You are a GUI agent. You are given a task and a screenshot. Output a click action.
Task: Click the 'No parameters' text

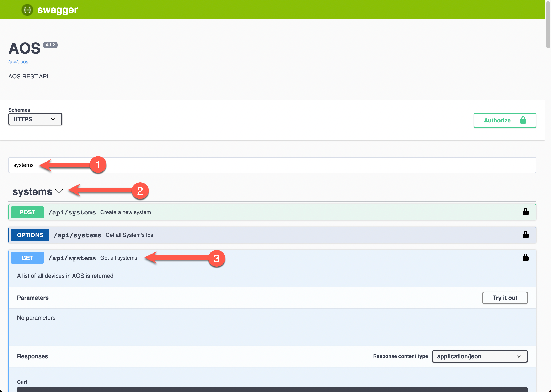coord(36,318)
